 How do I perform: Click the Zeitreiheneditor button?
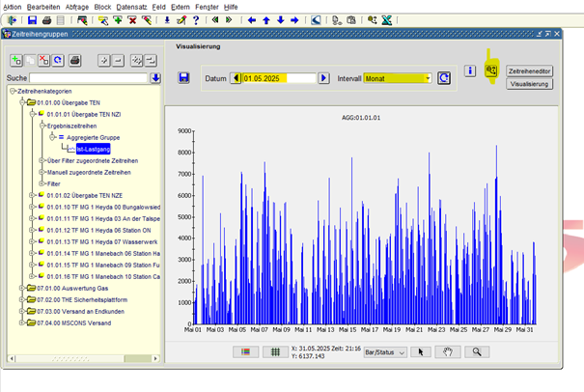(x=529, y=70)
